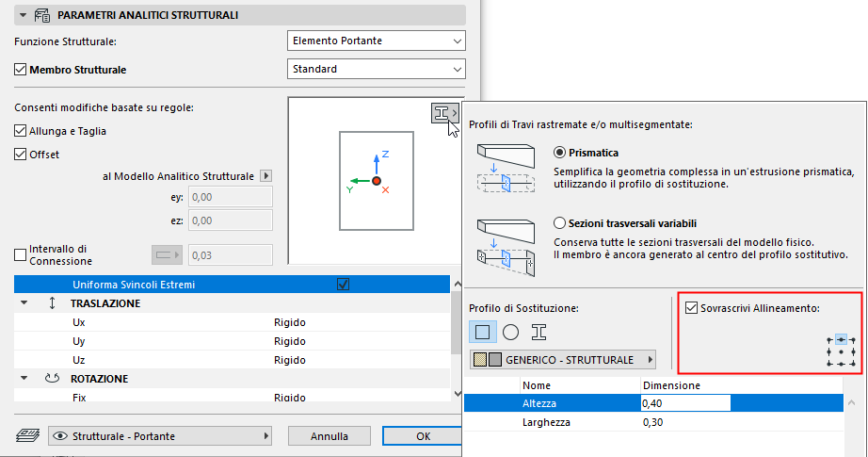Open the Funzione Strutturale dropdown
868x457 pixels.
(376, 41)
